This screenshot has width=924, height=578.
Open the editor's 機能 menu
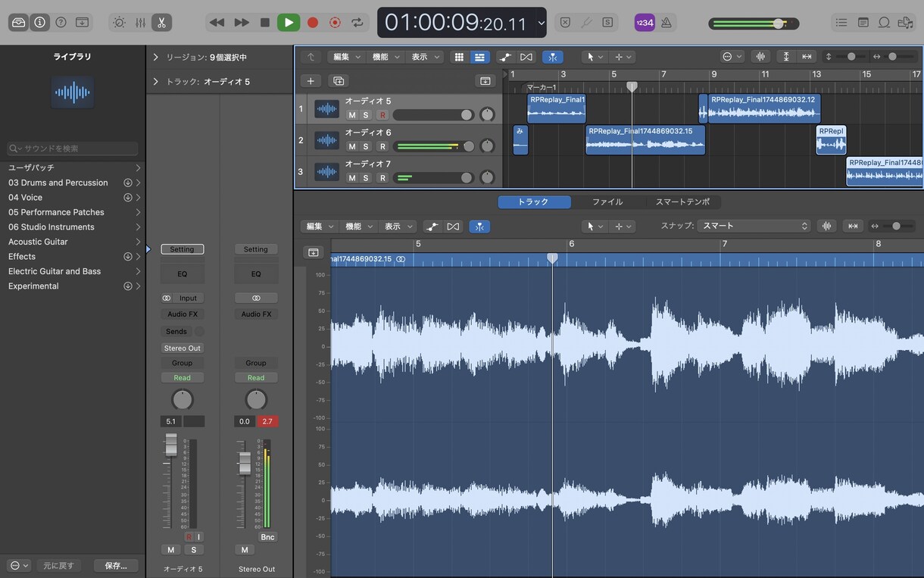coord(359,227)
